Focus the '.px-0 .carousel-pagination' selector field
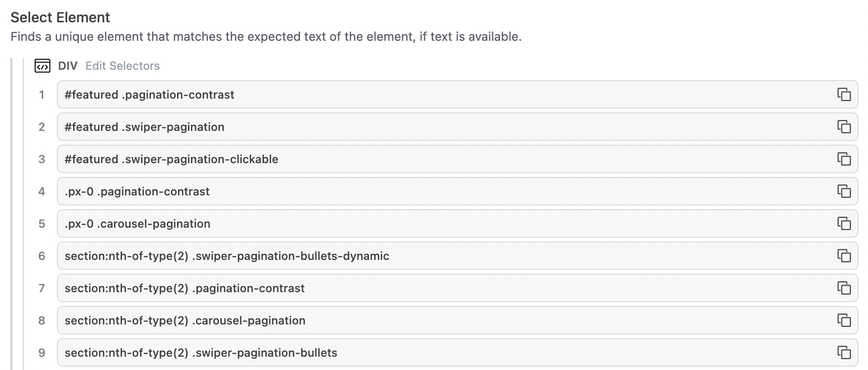This screenshot has width=868, height=370. (x=427, y=223)
